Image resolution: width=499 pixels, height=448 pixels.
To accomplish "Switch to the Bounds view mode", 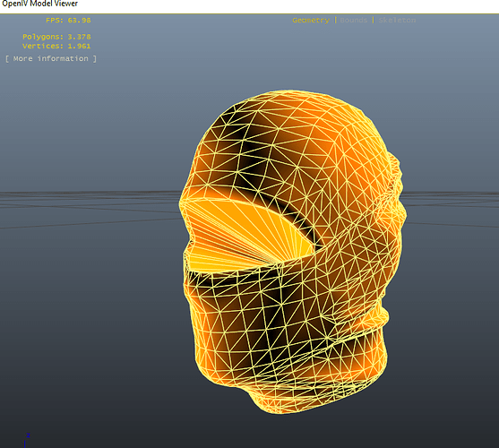I will [x=354, y=21].
